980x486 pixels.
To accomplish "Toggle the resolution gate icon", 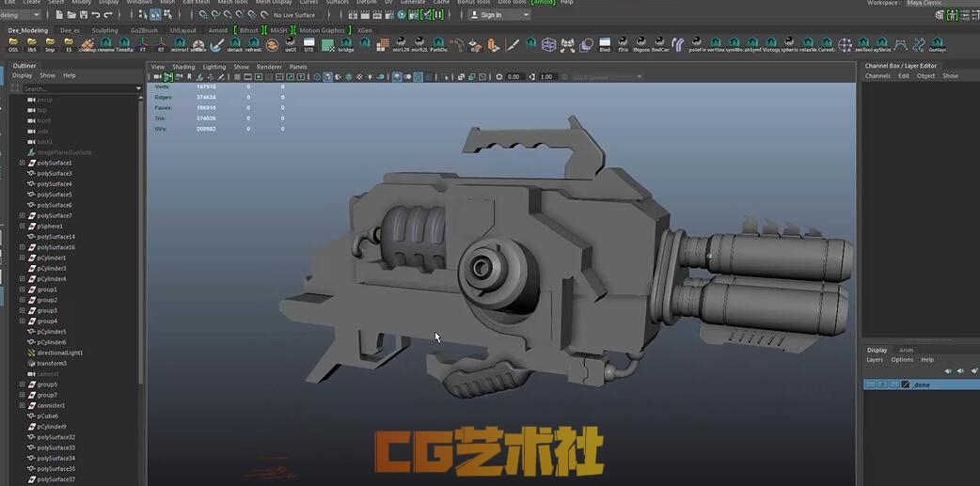I will (258, 77).
